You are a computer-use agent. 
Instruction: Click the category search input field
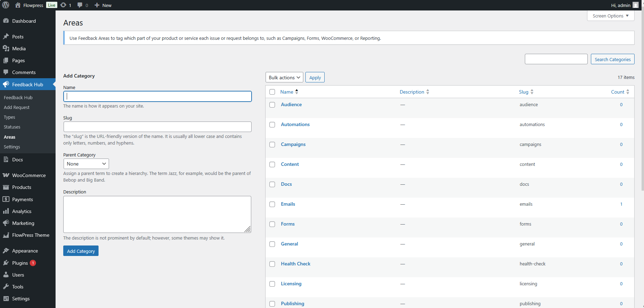click(x=556, y=59)
